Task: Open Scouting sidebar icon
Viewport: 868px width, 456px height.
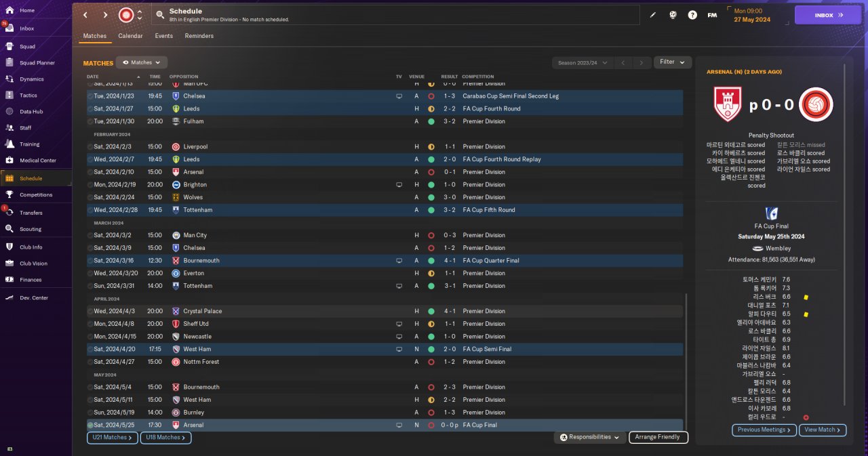Action: point(9,230)
